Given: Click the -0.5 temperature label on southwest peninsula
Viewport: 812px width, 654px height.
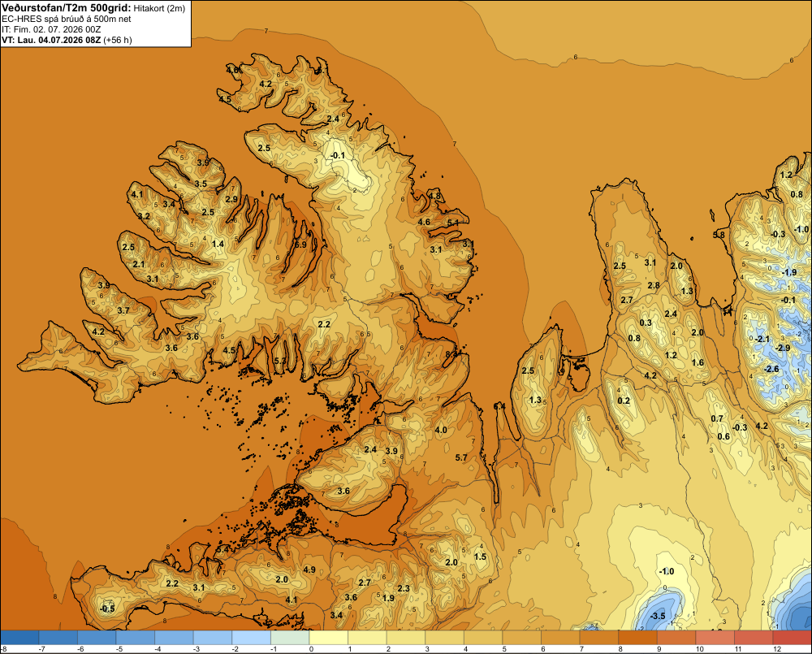Looking at the screenshot, I should 107,609.
